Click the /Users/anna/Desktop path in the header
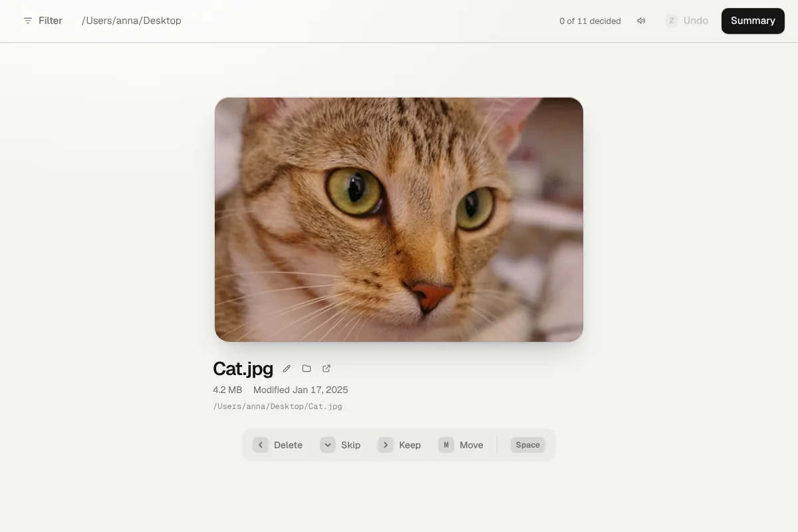 (132, 21)
